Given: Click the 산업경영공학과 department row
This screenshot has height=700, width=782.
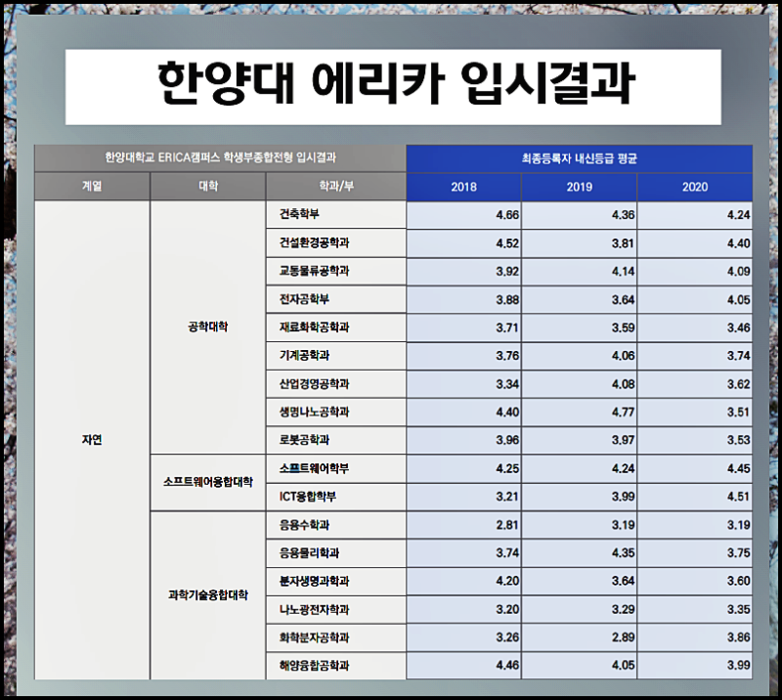Looking at the screenshot, I should (336, 383).
